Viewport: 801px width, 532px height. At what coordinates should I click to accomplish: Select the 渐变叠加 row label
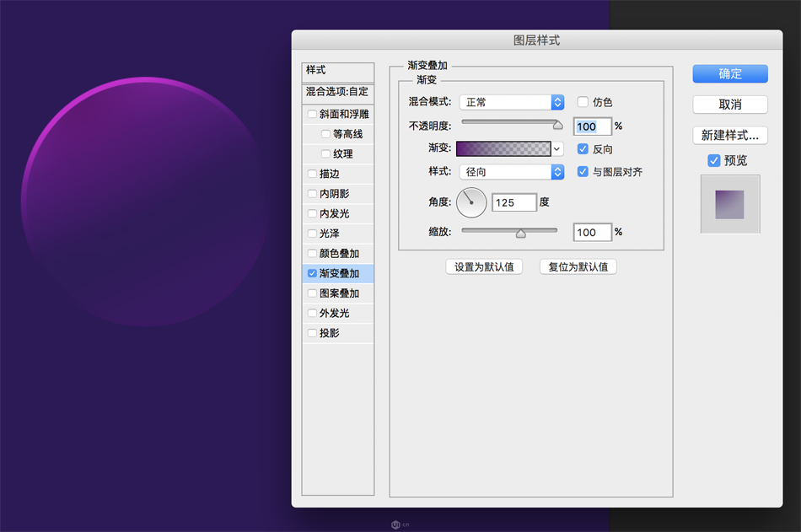pos(339,273)
